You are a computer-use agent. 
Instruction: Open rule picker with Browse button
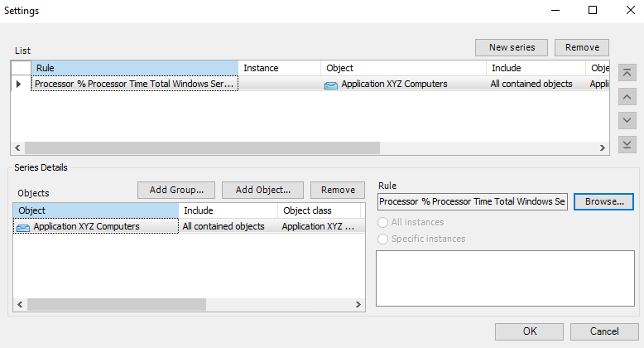603,201
